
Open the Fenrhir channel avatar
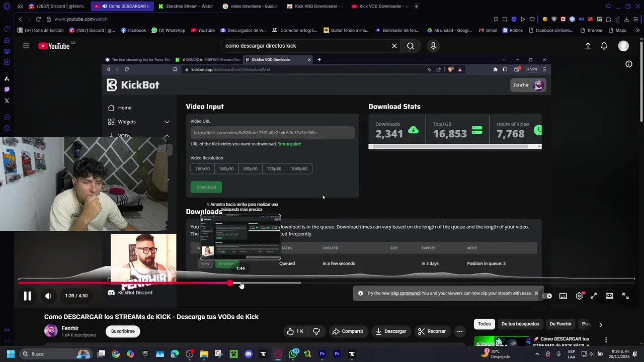pyautogui.click(x=51, y=331)
